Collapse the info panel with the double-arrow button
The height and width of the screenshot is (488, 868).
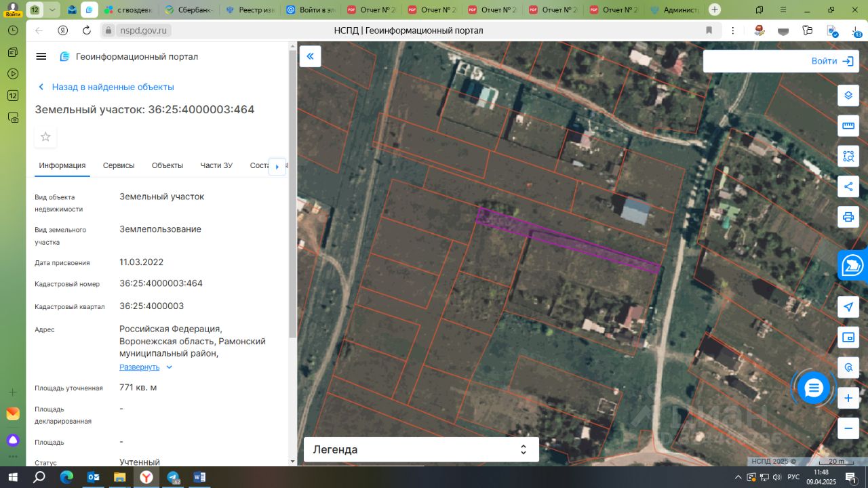pyautogui.click(x=310, y=56)
